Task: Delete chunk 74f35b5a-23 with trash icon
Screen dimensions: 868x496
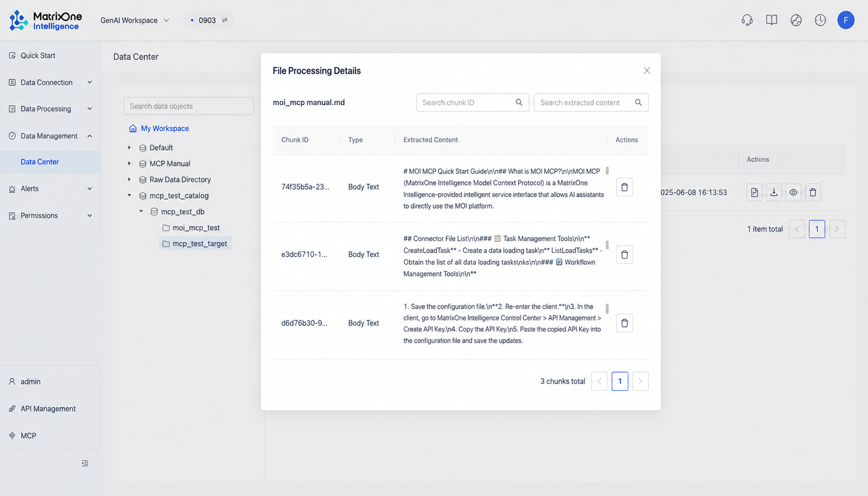Action: [x=624, y=187]
